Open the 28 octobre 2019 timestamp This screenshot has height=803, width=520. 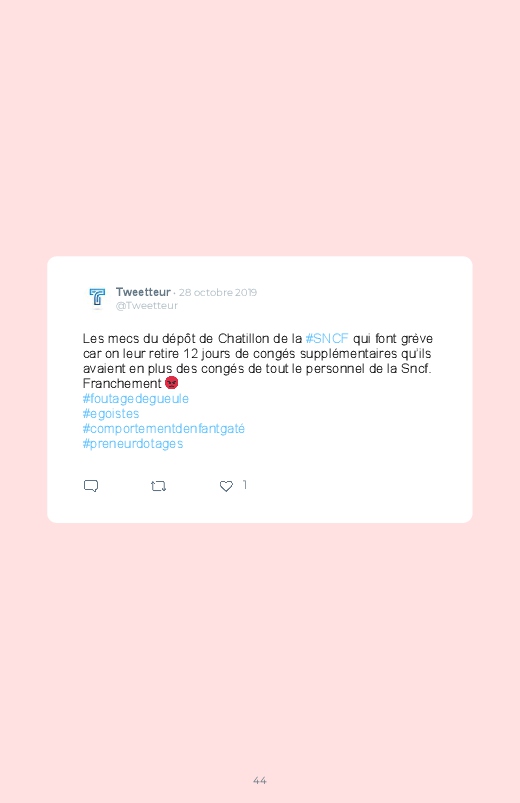coord(218,292)
